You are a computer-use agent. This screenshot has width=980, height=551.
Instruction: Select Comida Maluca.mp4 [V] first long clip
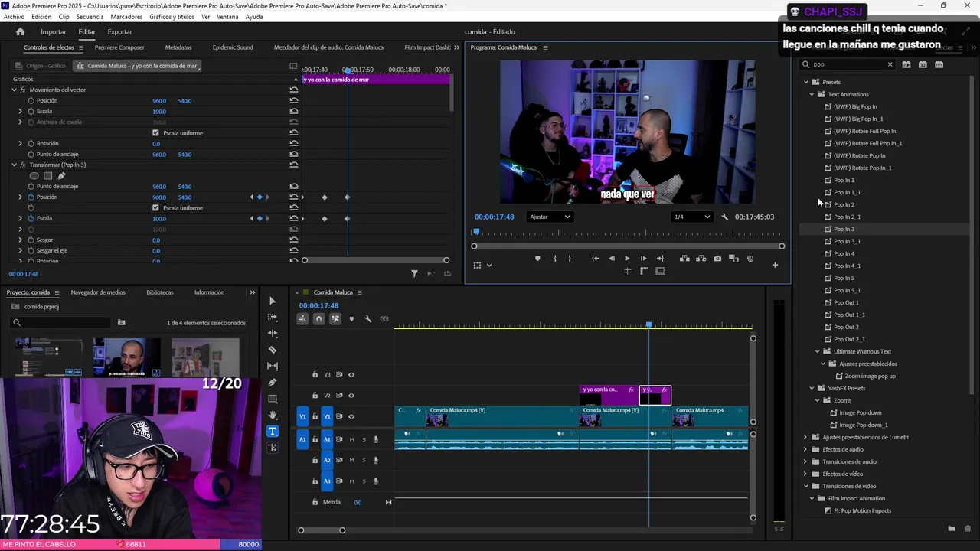(501, 416)
